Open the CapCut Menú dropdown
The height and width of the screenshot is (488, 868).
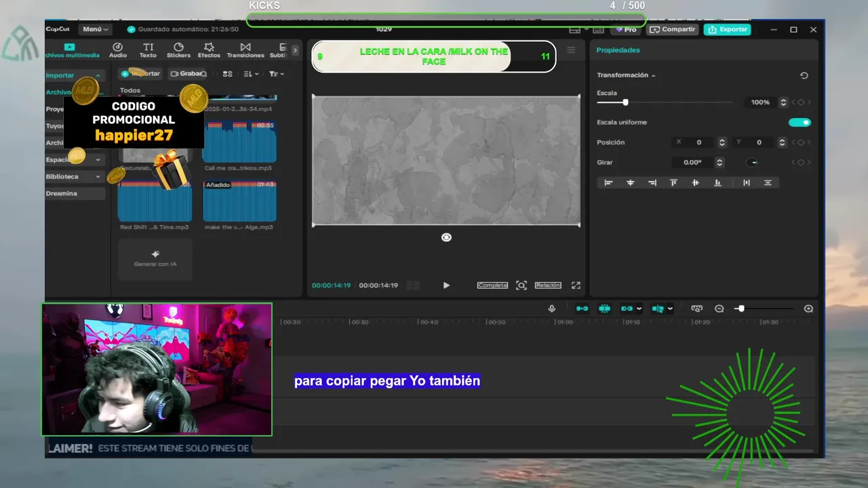94,29
